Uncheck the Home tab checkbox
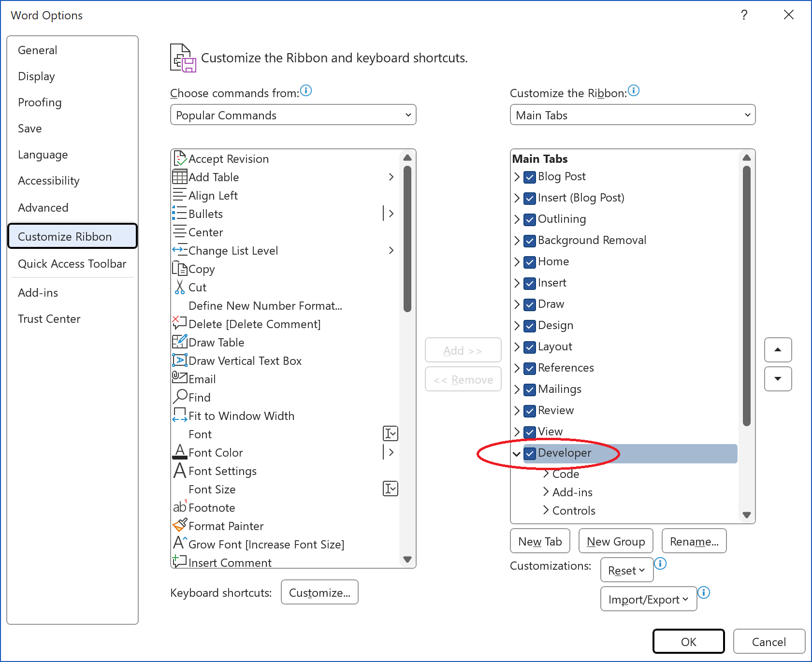 (530, 262)
